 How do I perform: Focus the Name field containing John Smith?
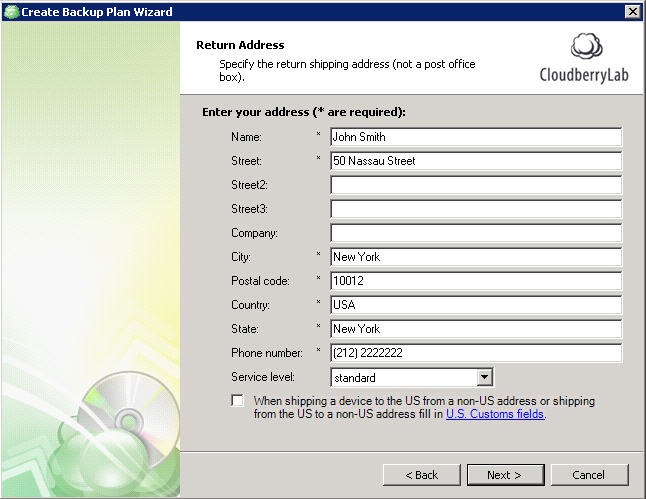(476, 137)
